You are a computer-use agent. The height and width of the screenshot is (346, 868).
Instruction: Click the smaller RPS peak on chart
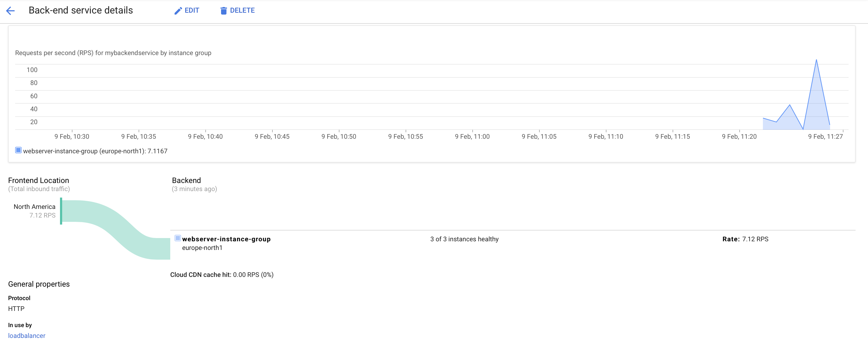tap(789, 105)
